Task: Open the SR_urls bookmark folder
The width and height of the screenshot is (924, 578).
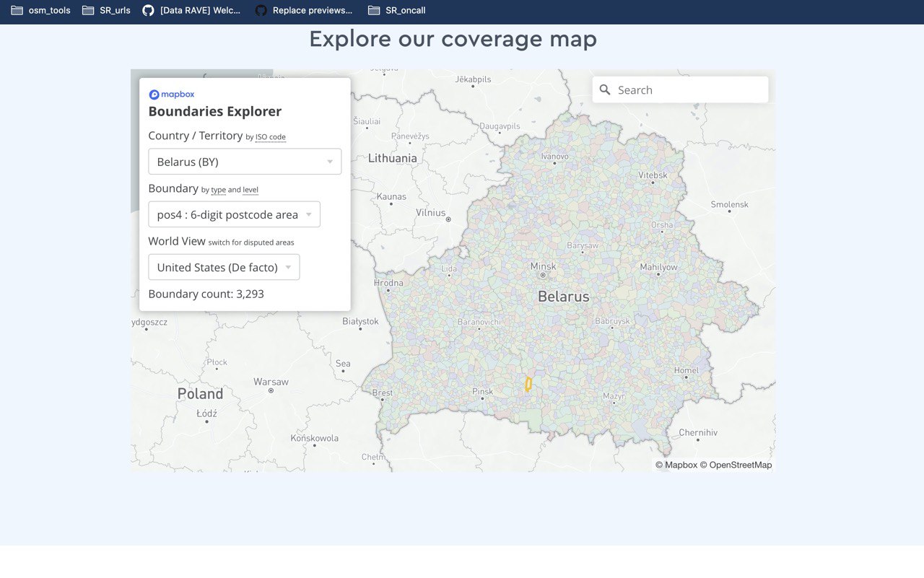Action: pos(106,10)
